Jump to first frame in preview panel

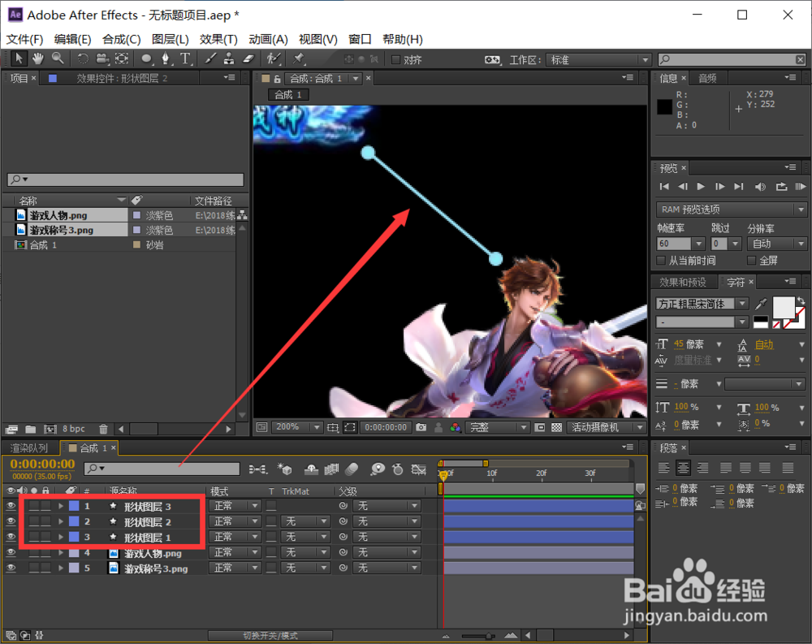pos(664,187)
